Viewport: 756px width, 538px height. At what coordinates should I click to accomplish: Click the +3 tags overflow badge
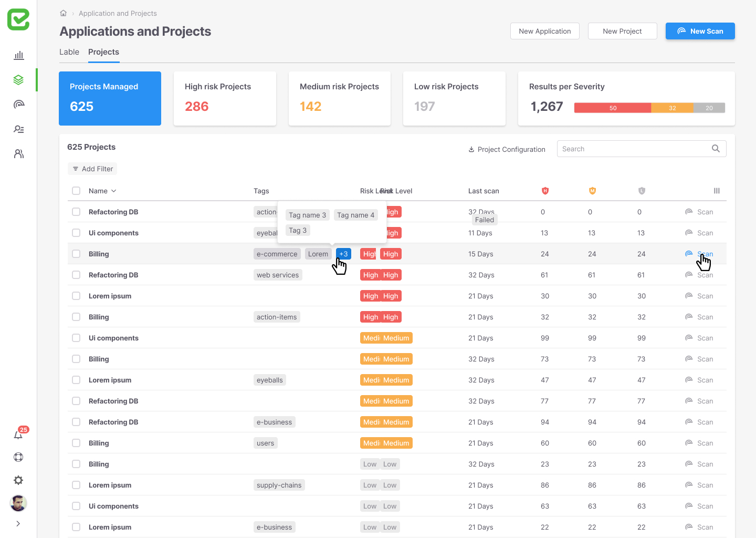point(343,254)
